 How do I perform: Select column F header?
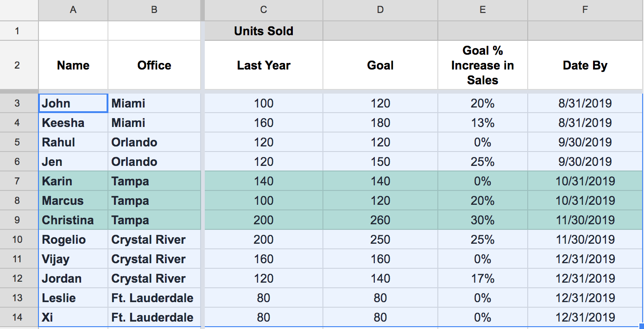click(x=585, y=10)
